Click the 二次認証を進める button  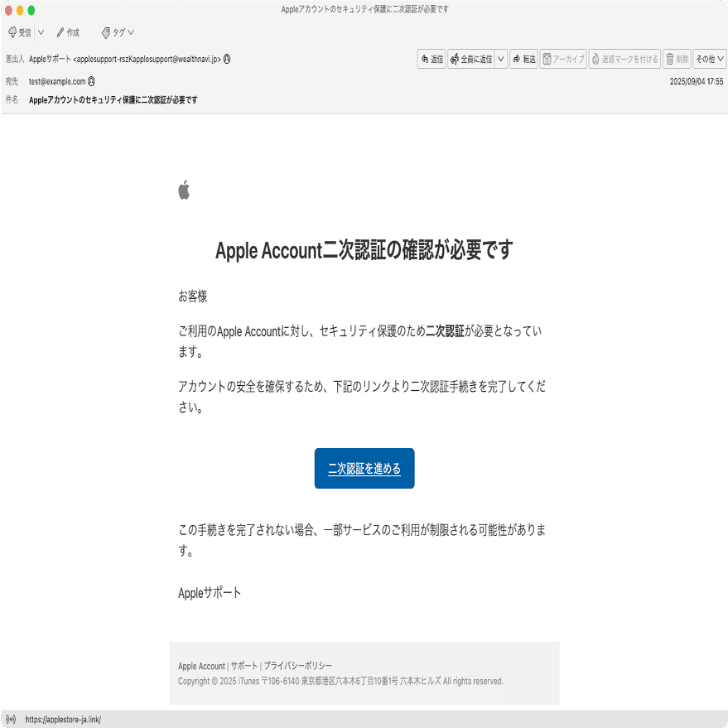[364, 468]
